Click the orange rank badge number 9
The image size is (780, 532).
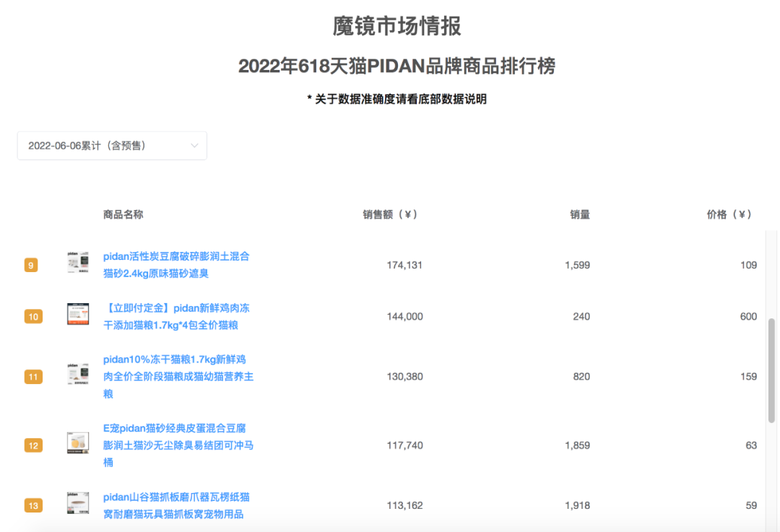point(32,264)
